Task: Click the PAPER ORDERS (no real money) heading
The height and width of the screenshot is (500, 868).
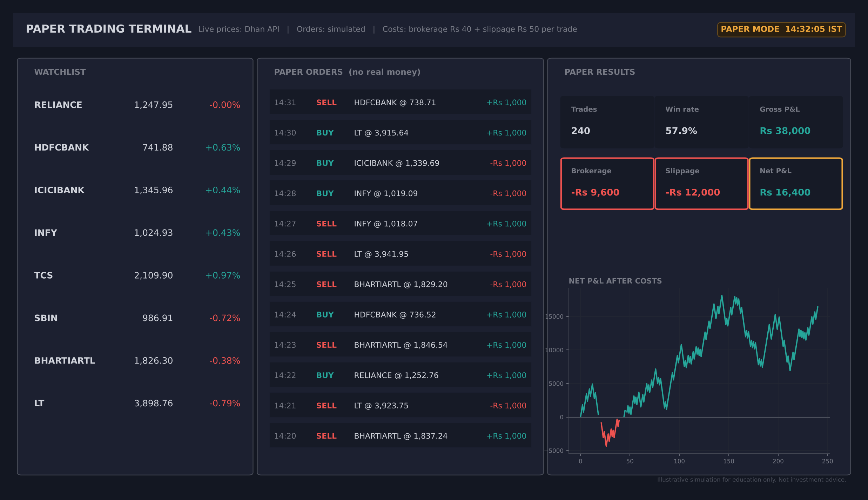Action: coord(347,72)
